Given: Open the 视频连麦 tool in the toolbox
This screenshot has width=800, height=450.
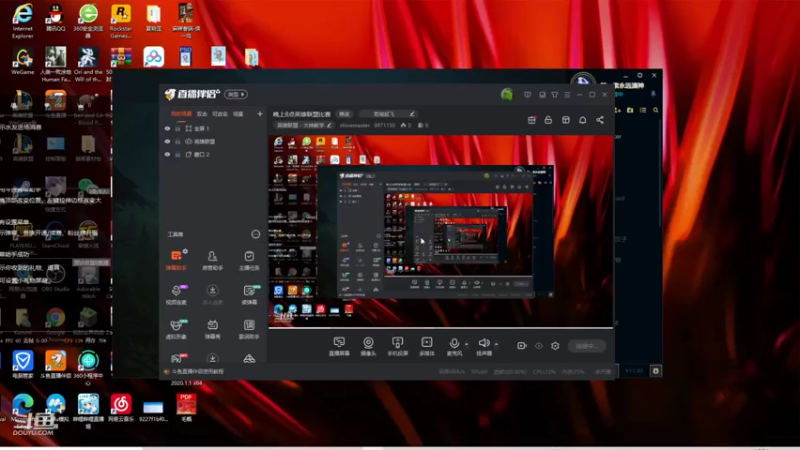Looking at the screenshot, I should (176, 294).
